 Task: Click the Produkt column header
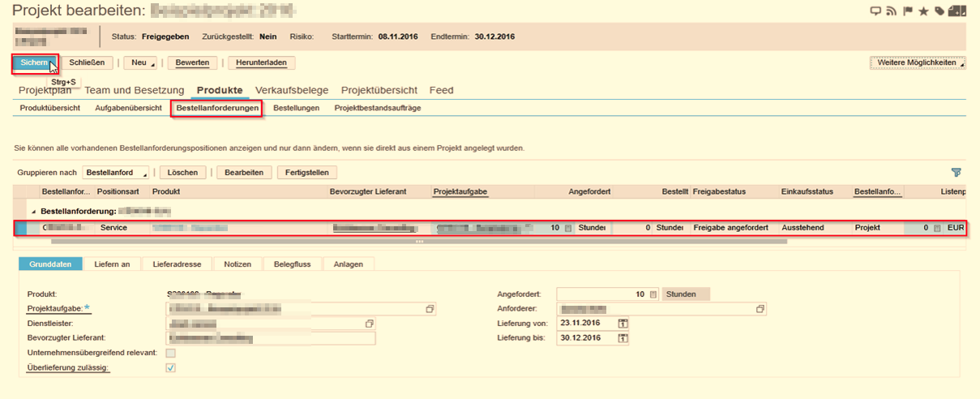coord(165,191)
